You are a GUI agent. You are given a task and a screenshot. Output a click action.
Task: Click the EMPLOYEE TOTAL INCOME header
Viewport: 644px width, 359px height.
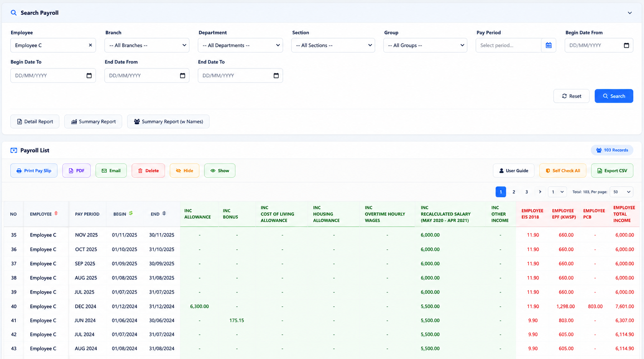[x=624, y=214]
